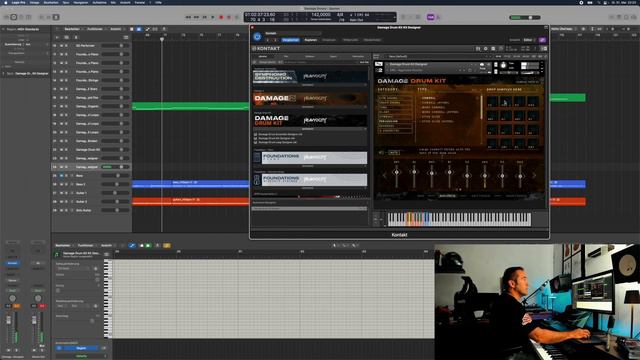640x360 pixels.
Task: Click the Solo Guitar track volume slider
Action: point(115,210)
